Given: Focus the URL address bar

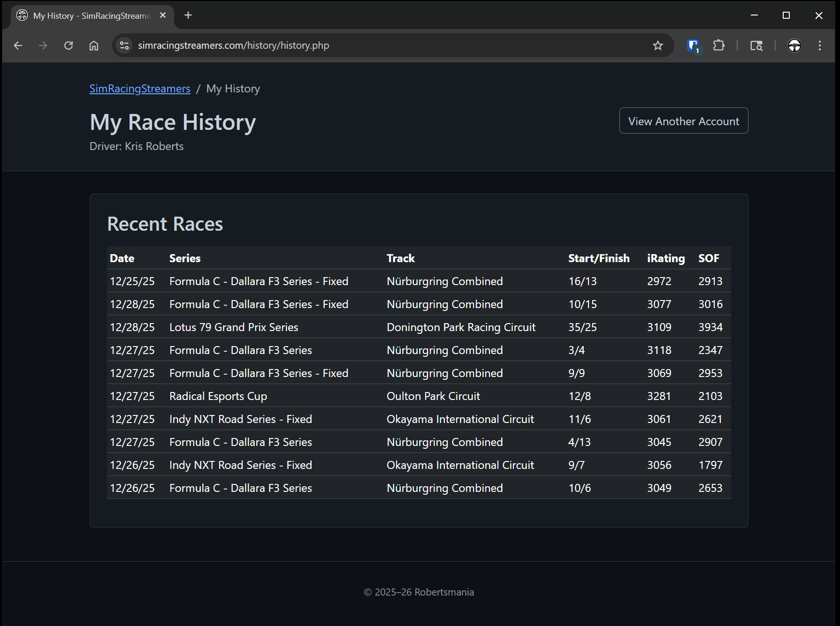Looking at the screenshot, I should 385,45.
